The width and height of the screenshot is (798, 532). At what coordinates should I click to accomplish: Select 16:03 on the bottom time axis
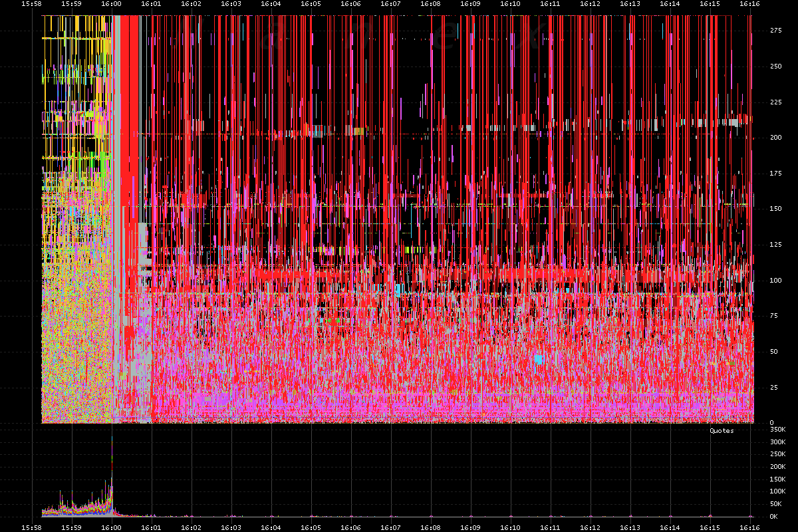coord(231,527)
